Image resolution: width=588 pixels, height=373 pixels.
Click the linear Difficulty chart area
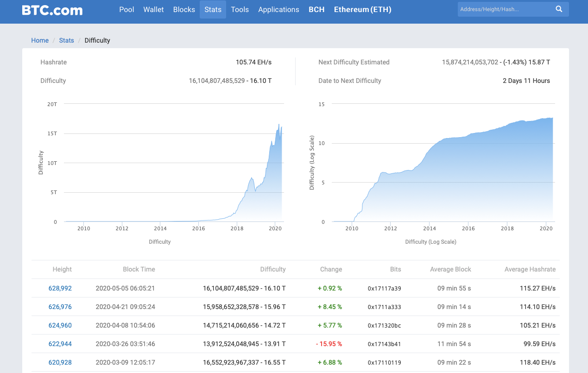173,163
